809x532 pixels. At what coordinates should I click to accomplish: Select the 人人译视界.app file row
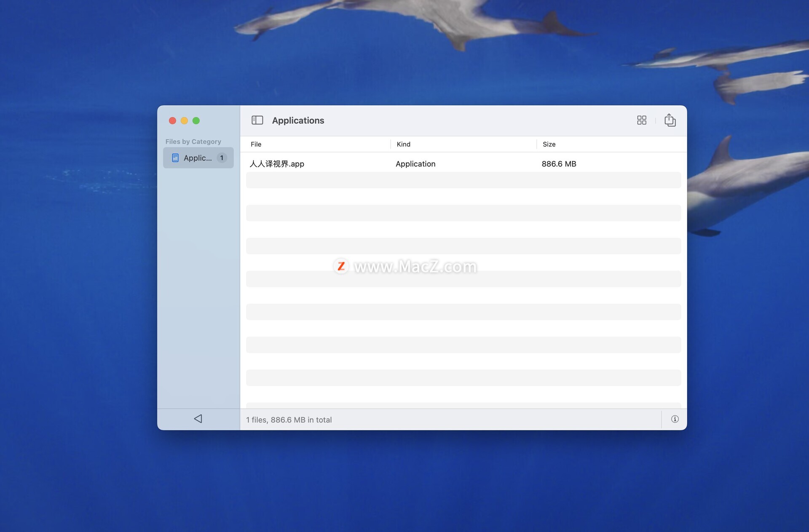click(x=463, y=164)
